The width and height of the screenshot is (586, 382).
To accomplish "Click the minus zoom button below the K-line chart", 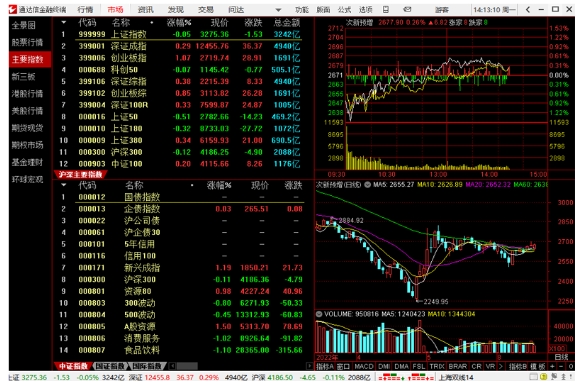I will pyautogui.click(x=562, y=366).
